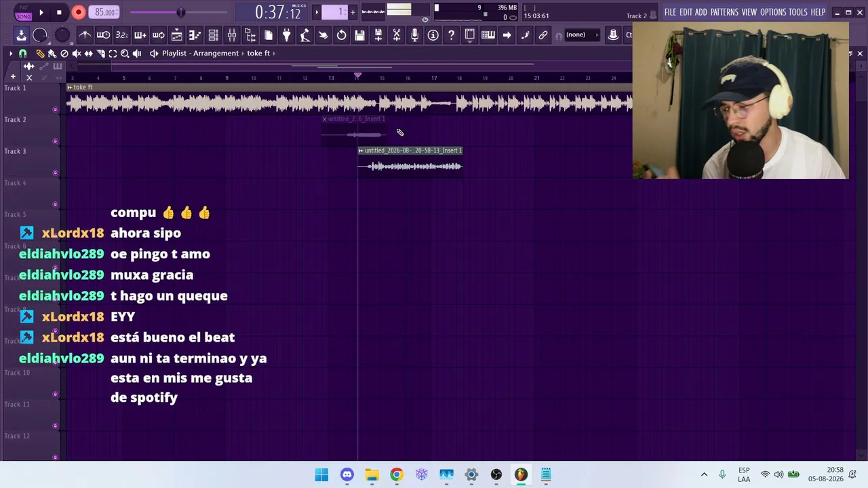This screenshot has height=488, width=868.
Task: Select the Select tool dashed rectangle
Action: (113, 53)
